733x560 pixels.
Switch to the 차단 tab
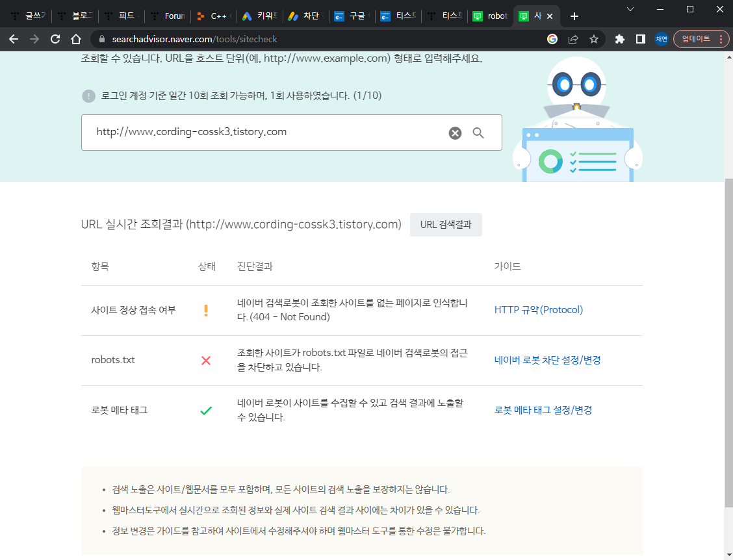point(306,16)
